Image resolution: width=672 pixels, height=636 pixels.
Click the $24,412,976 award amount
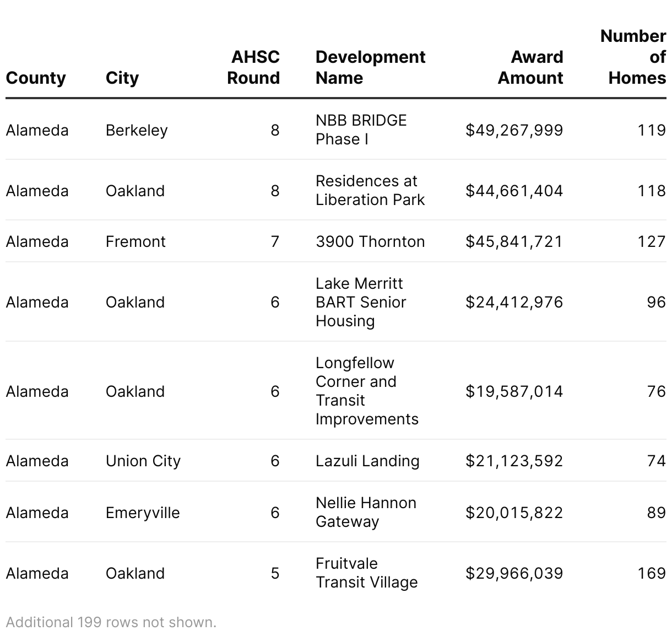coord(514,302)
